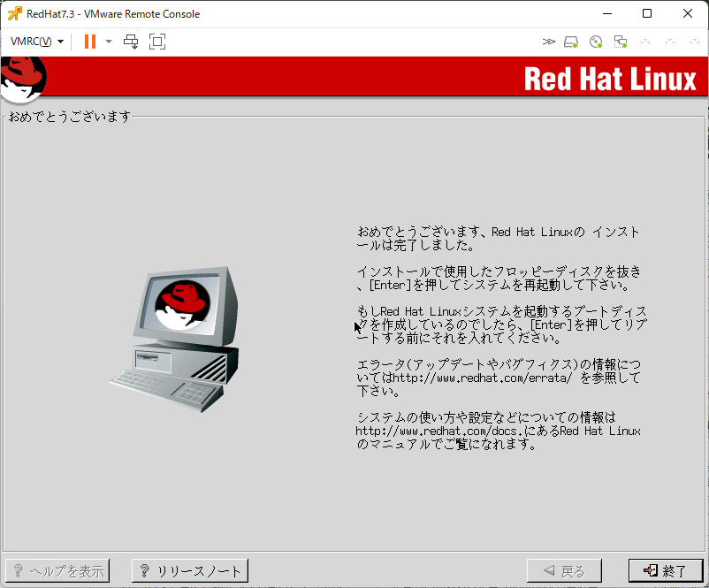This screenshot has height=588, width=709.
Task: Click the Red Hat logo in the banner
Action: pyautogui.click(x=24, y=80)
